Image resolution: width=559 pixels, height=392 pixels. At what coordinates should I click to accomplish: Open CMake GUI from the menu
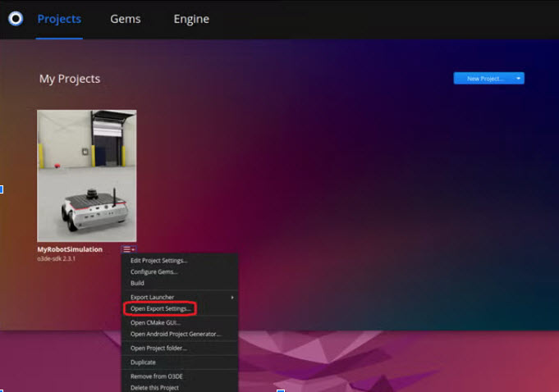point(155,322)
